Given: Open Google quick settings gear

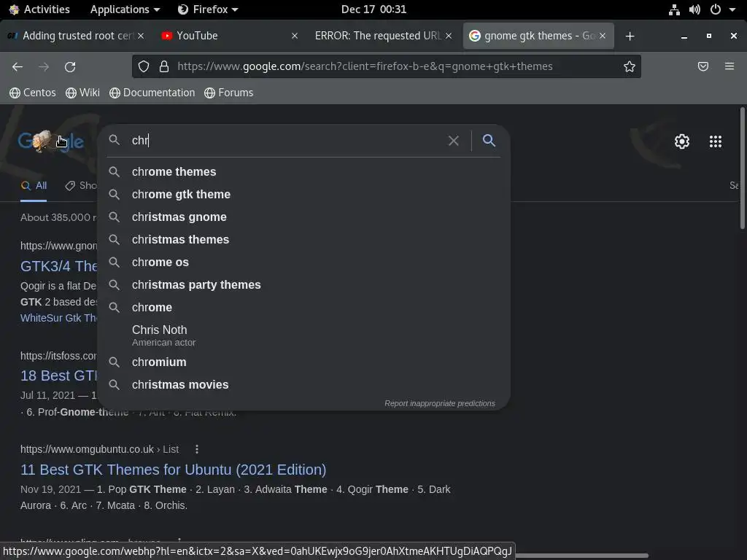Looking at the screenshot, I should [682, 141].
